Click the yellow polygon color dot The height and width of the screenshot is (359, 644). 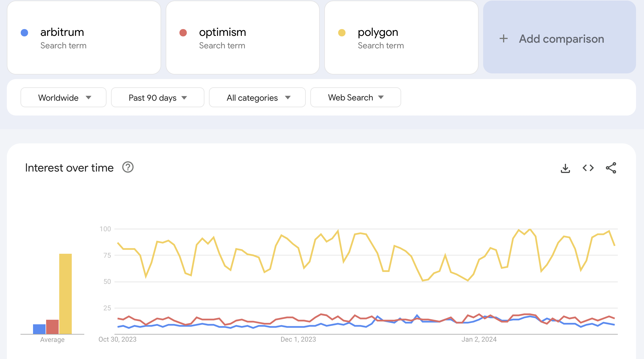coord(342,33)
